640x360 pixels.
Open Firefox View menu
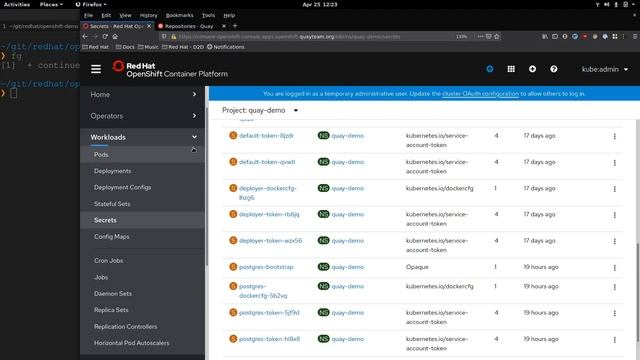point(125,15)
